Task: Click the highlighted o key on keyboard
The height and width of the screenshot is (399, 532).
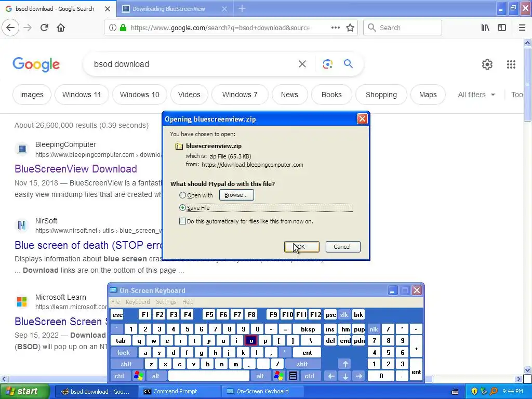Action: (x=251, y=341)
